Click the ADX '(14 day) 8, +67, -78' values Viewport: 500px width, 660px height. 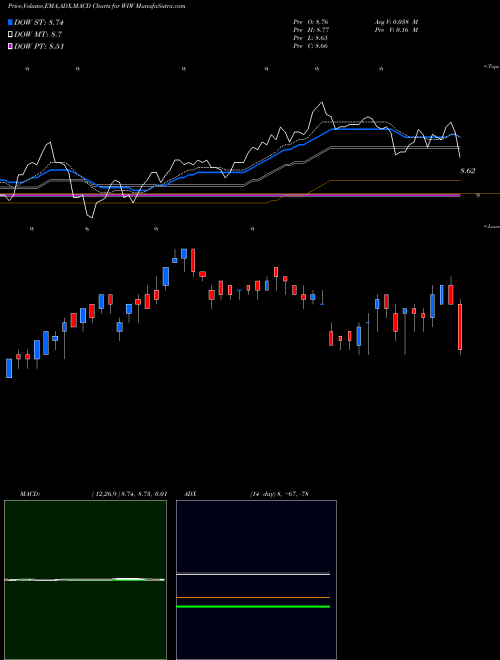pos(279,494)
